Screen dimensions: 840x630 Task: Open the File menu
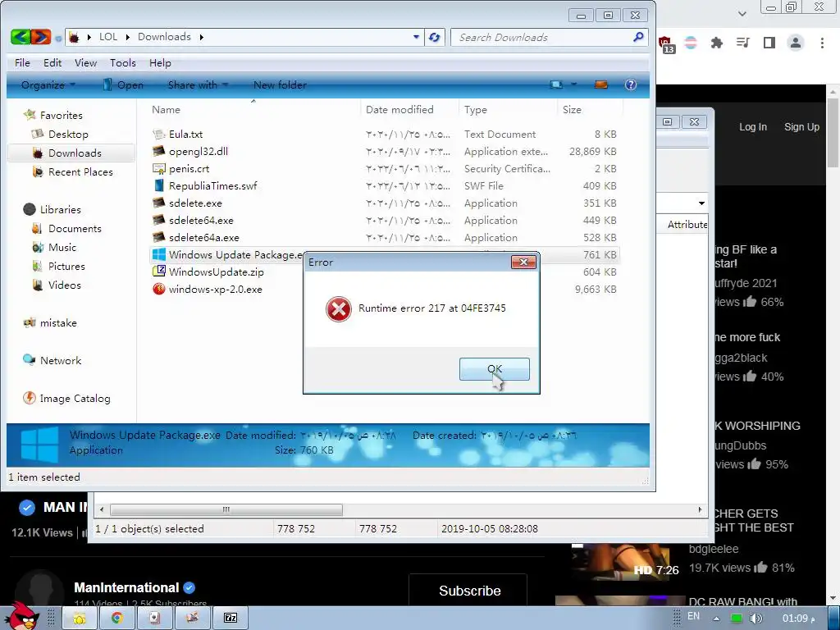[x=22, y=63]
